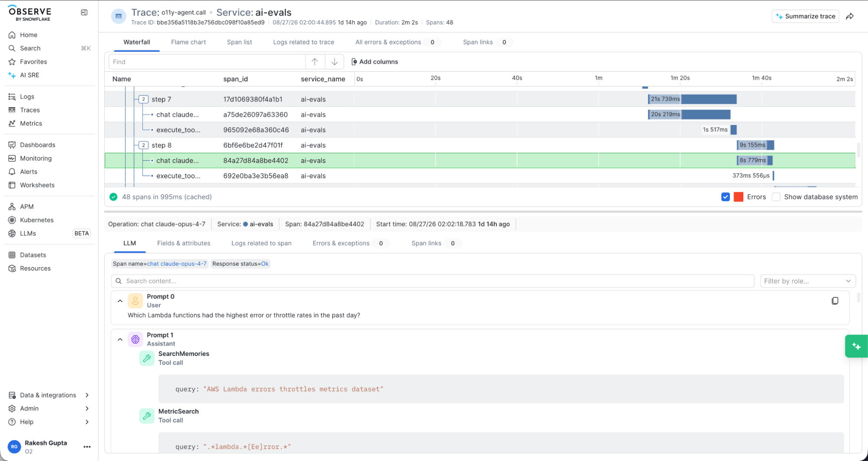Viewport: 868px width, 461px height.
Task: Collapse step 7 span group
Action: pyautogui.click(x=143, y=99)
